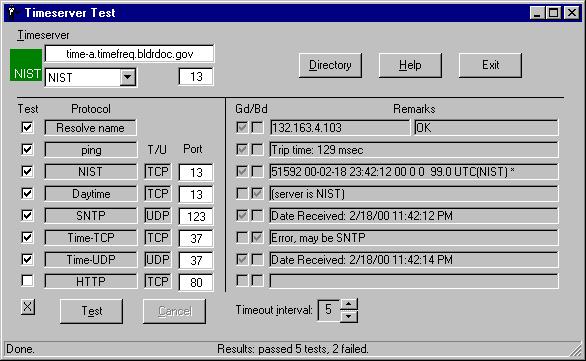Viewport: 586px width, 361px height.
Task: Uncheck the ping test checkbox
Action: (x=27, y=149)
